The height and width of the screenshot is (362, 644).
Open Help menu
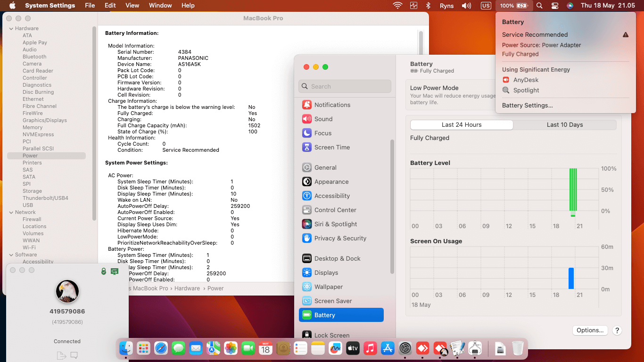(188, 6)
